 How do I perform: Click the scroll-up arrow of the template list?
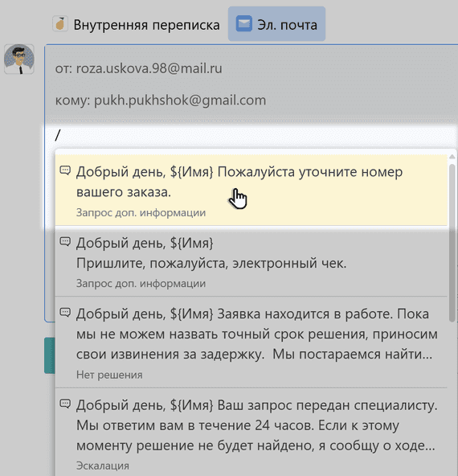coord(452,157)
